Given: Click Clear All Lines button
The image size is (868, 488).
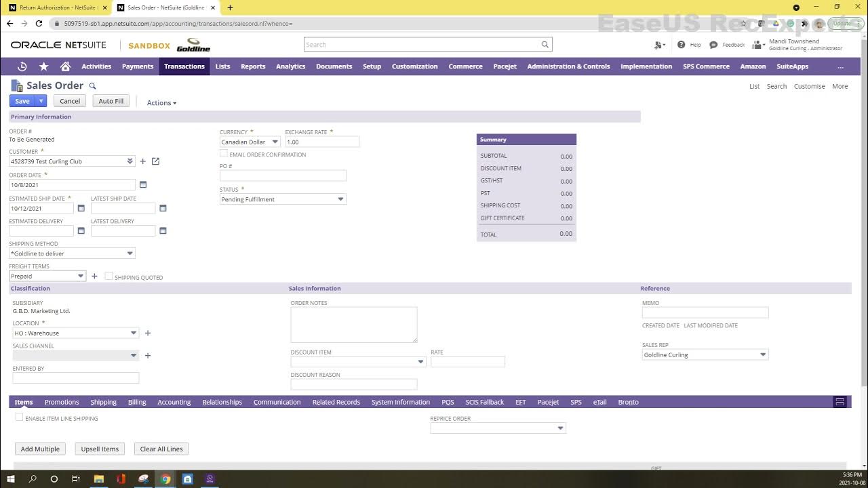Looking at the screenshot, I should tap(161, 449).
